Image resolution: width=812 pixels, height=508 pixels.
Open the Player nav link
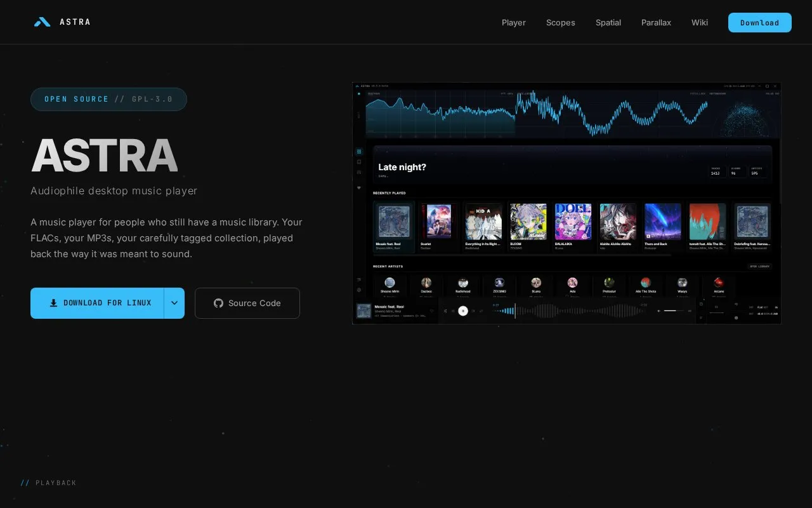[514, 22]
